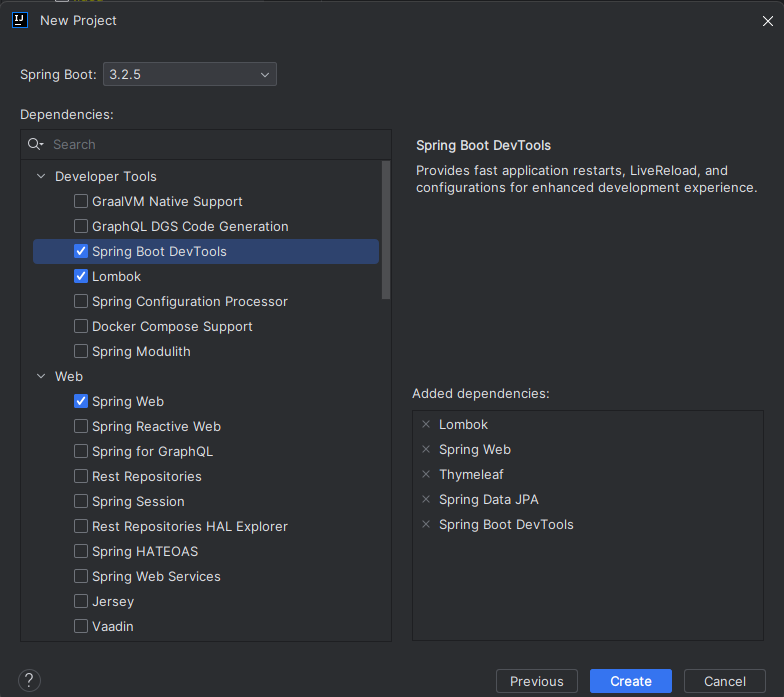The image size is (784, 697).
Task: Remove Spring Data JPA via X icon
Action: (x=426, y=500)
